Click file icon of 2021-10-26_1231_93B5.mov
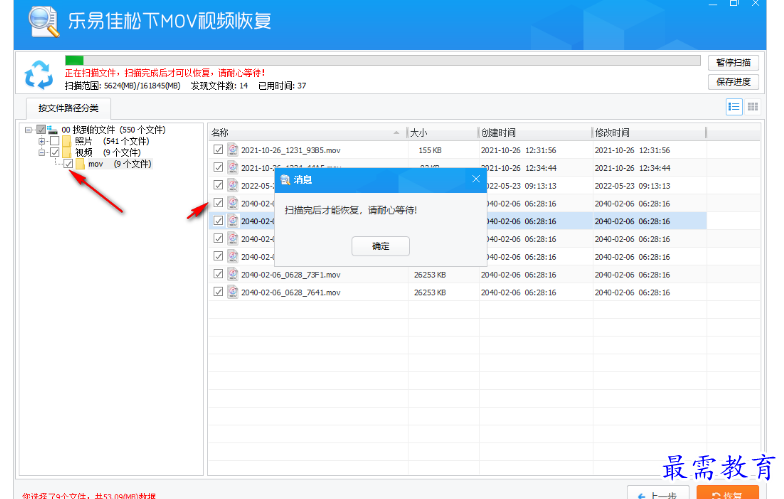The width and height of the screenshot is (784, 499). pyautogui.click(x=232, y=150)
